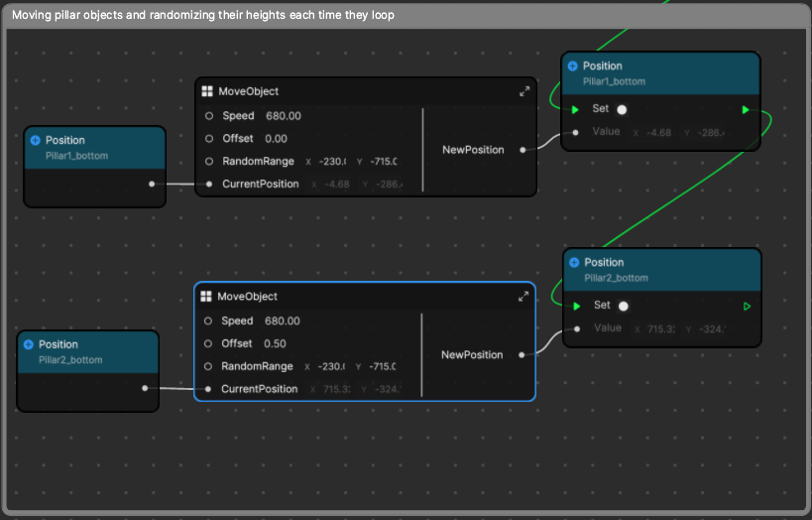
Task: Click the Pillar1_bottom Set flow input arrow
Action: click(575, 109)
